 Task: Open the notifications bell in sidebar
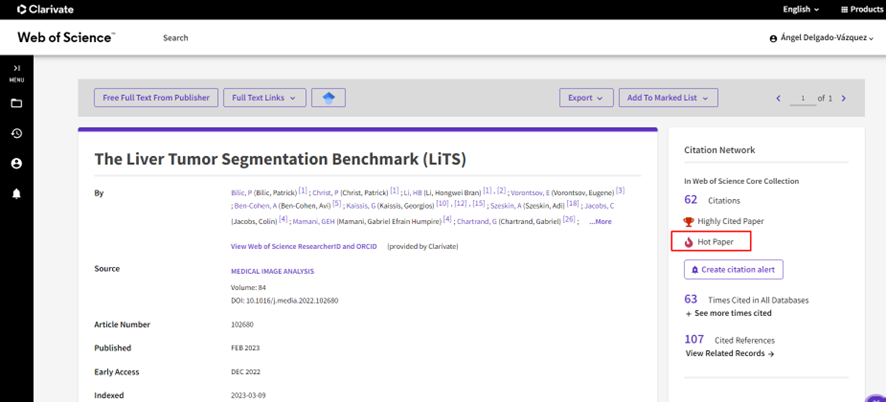(16, 194)
